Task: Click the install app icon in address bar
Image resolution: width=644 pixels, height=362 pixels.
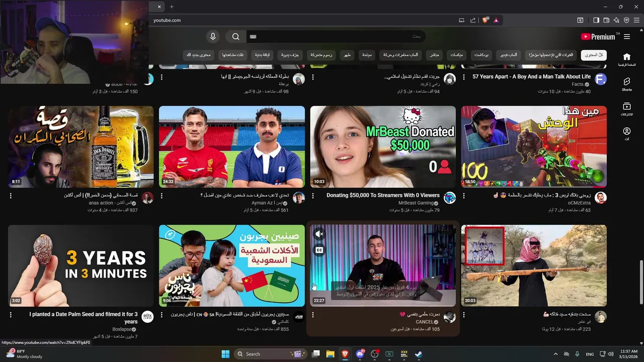Action: pos(461,20)
